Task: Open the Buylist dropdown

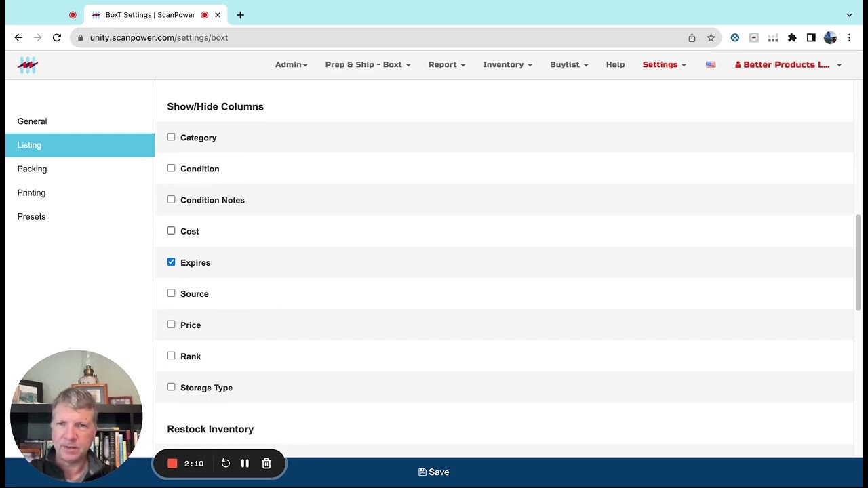Action: click(569, 65)
